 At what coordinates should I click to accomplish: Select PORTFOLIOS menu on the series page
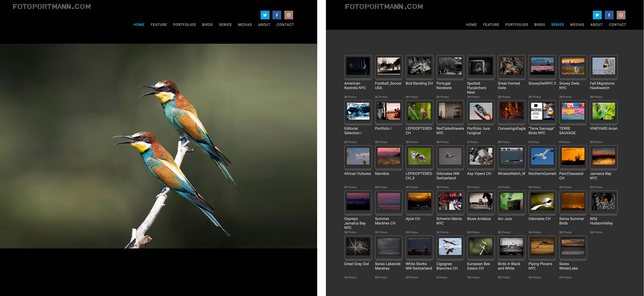516,25
